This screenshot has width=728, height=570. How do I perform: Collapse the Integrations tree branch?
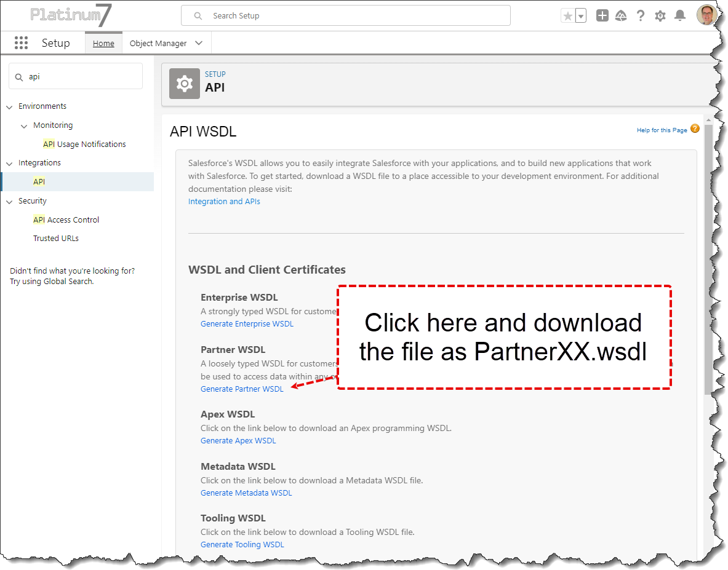(9, 162)
